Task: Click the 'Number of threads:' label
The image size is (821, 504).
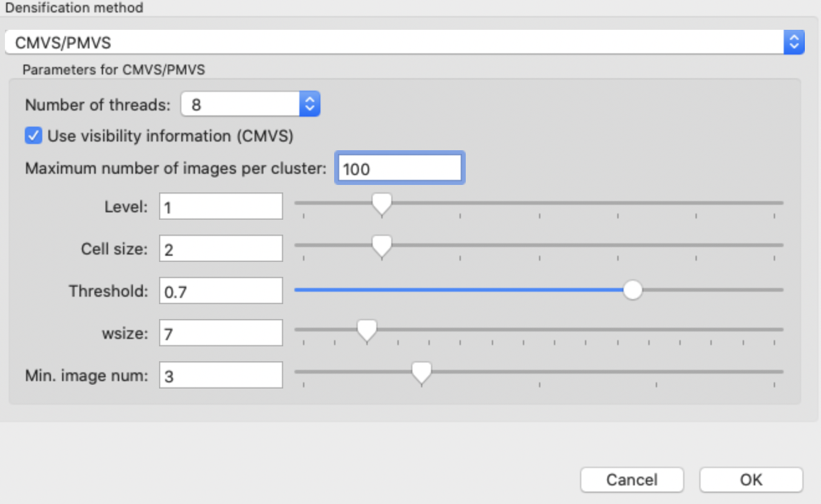Action: (x=98, y=105)
